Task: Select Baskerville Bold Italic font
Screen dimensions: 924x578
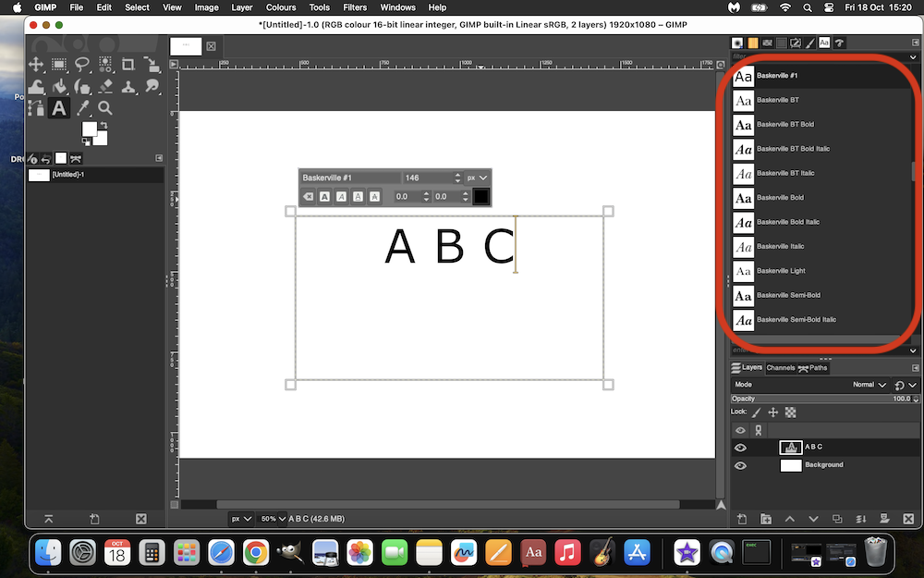Action: [x=788, y=222]
